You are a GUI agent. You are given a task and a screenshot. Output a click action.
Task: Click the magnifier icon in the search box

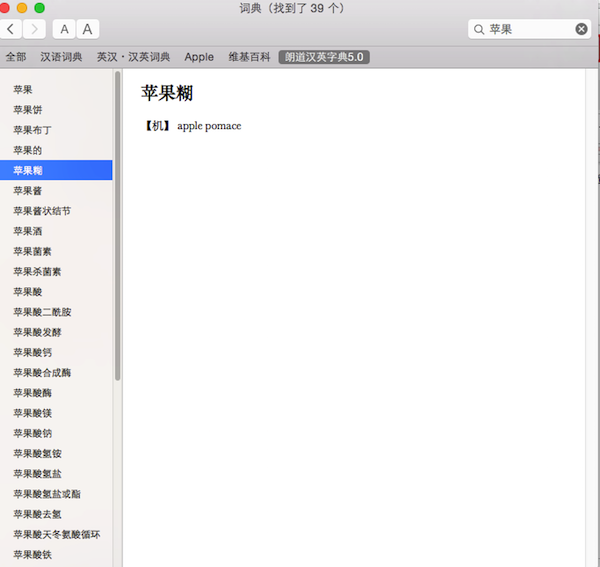pyautogui.click(x=479, y=29)
